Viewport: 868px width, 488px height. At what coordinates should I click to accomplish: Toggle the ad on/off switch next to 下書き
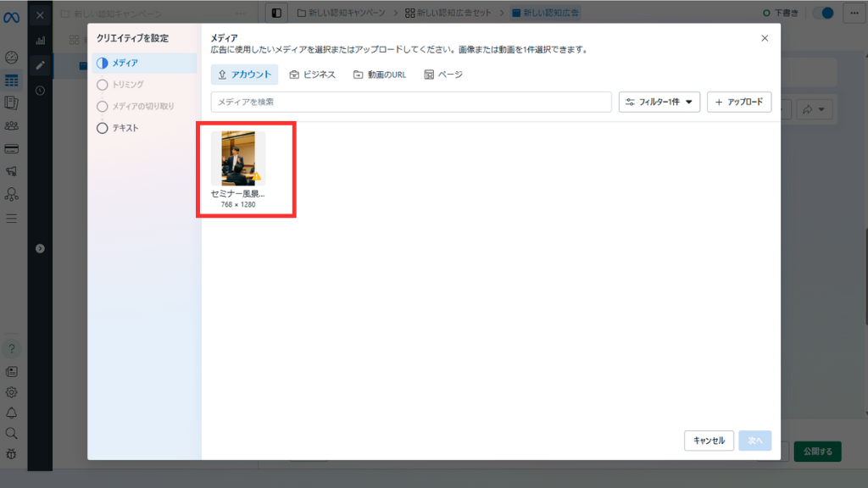click(x=822, y=14)
